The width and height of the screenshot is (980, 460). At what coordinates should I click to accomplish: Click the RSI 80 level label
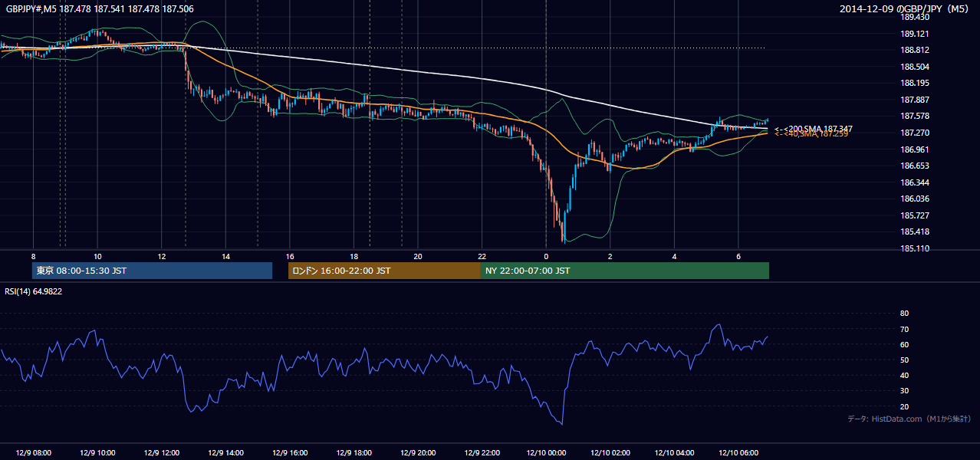904,314
